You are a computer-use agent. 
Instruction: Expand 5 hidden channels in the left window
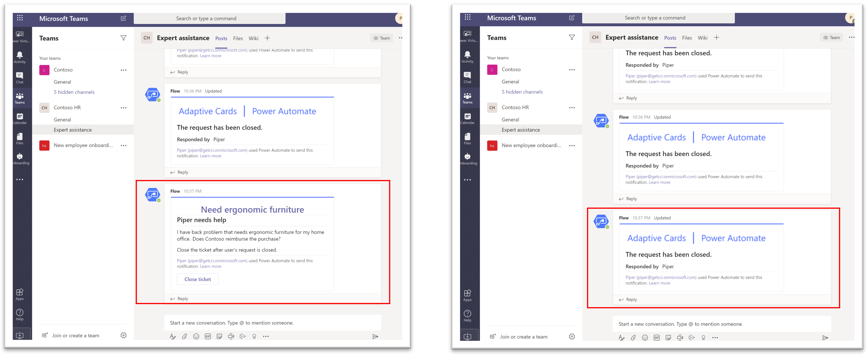74,92
